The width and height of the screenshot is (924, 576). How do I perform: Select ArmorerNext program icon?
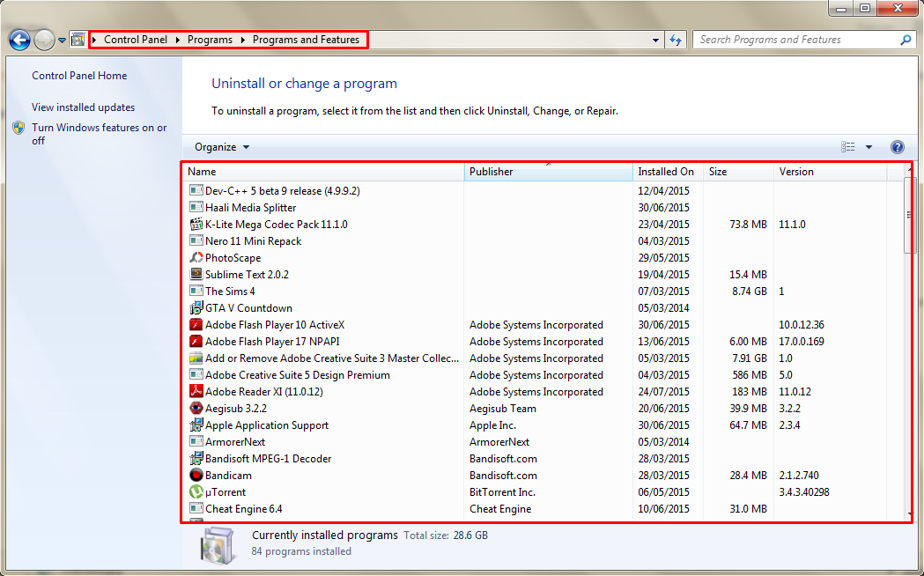(196, 442)
